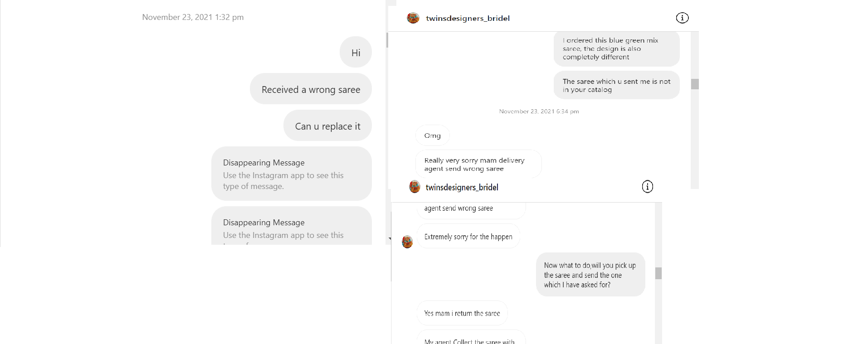Select the 'Hi' message bubble
Screen dimensions: 868x344
point(356,53)
